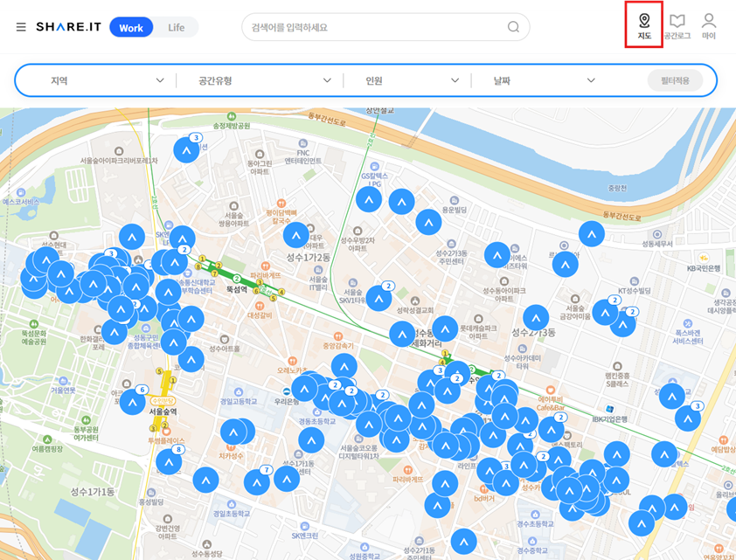Select marker next to 성수1가2동 label
Screen dimensions: 736x560
[x=296, y=235]
